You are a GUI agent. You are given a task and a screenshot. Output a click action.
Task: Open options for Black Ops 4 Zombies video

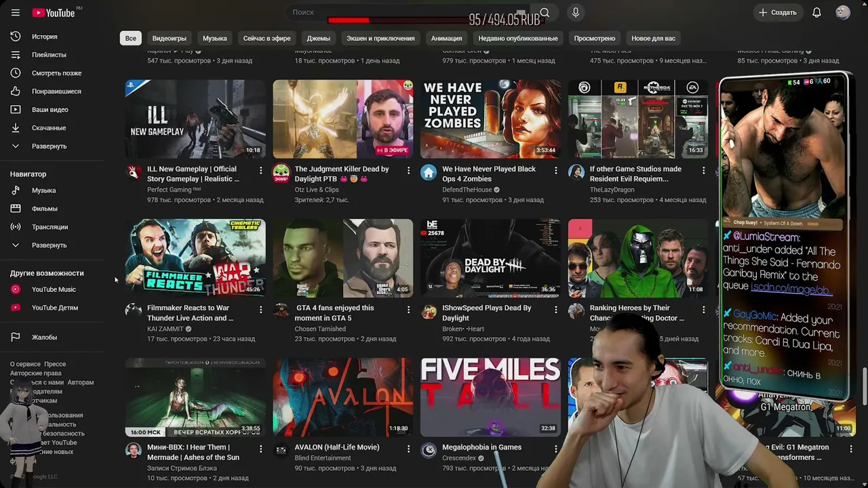click(x=556, y=171)
